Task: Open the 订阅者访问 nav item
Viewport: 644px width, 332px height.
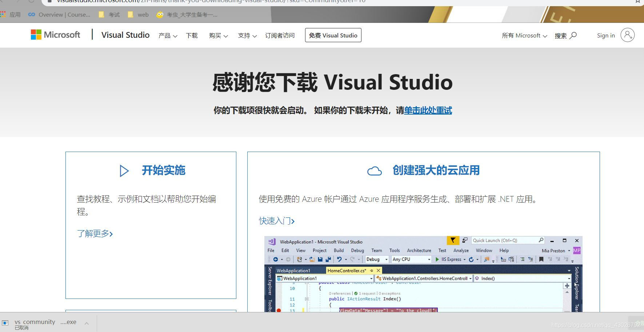Action: pos(280,35)
